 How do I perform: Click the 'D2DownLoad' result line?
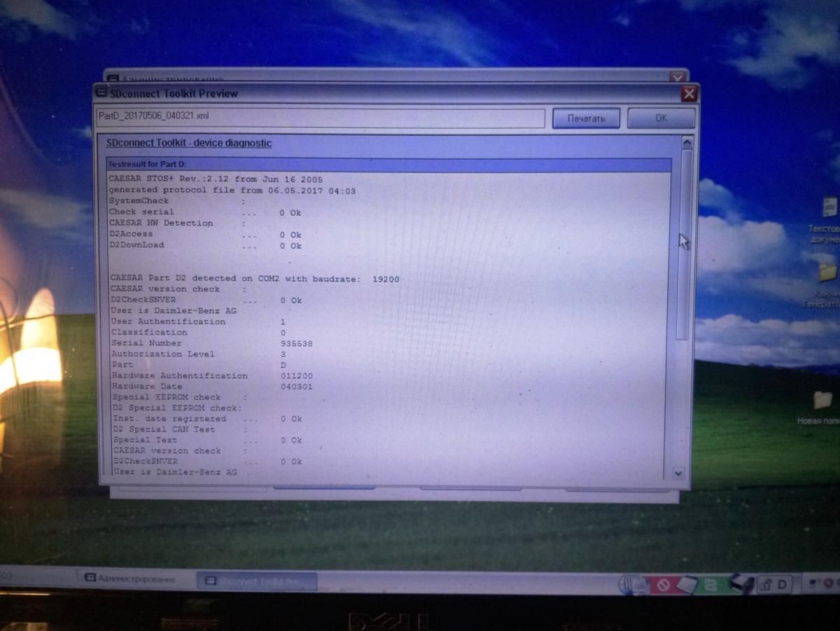[205, 246]
